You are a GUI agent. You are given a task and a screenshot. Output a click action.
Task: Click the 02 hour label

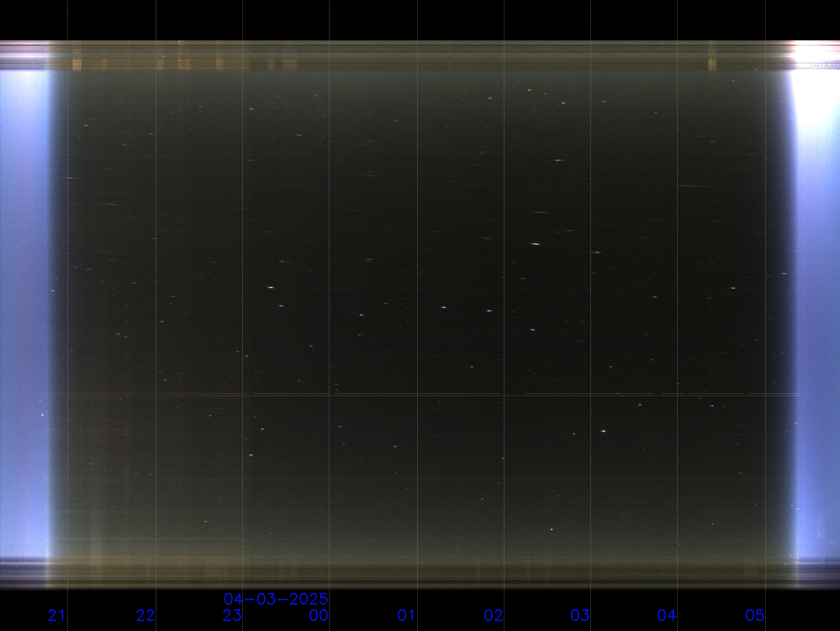pyautogui.click(x=493, y=615)
